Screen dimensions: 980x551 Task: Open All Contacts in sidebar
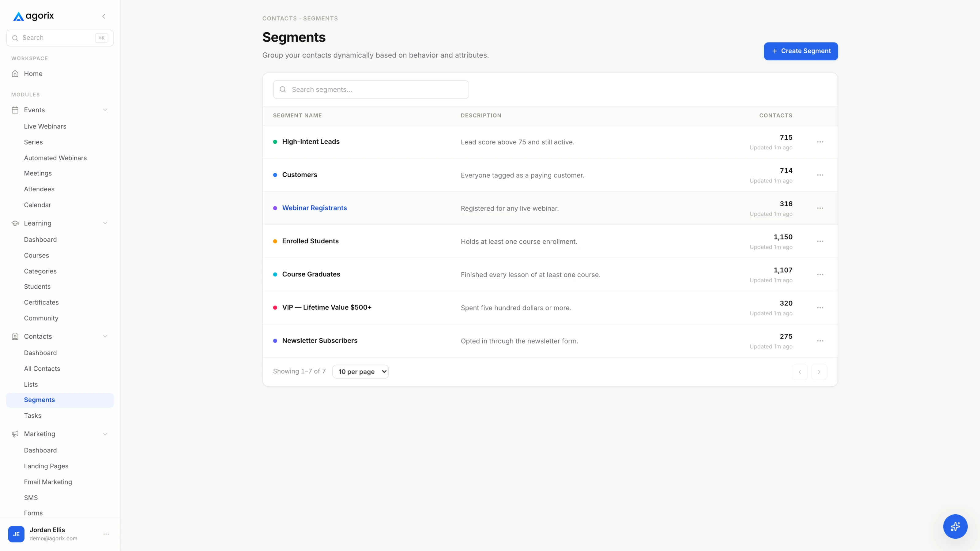(x=42, y=369)
